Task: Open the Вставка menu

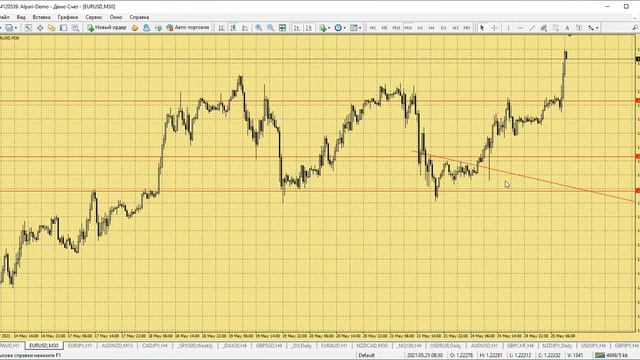Action: [42, 17]
